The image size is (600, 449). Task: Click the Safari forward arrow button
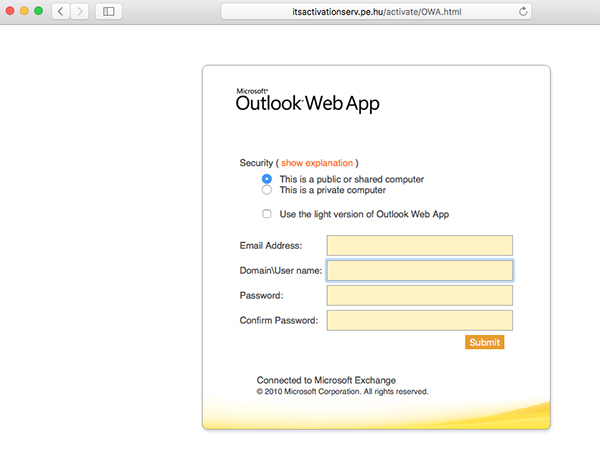coord(80,11)
